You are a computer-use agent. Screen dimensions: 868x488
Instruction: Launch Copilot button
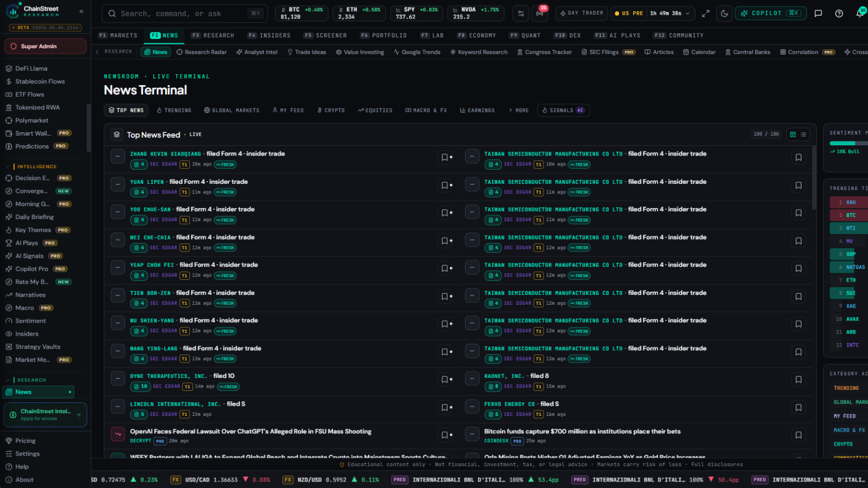[770, 14]
